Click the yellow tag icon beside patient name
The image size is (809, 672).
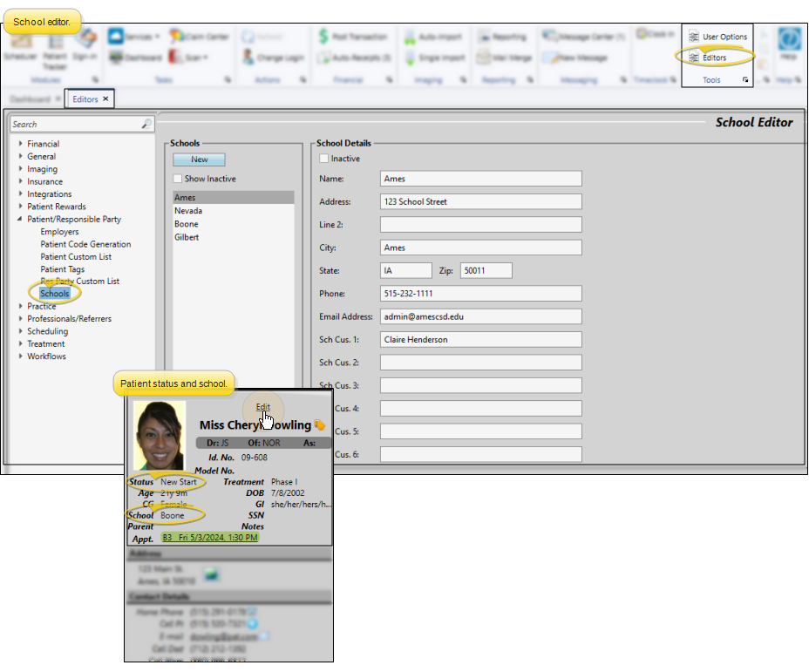pyautogui.click(x=320, y=425)
